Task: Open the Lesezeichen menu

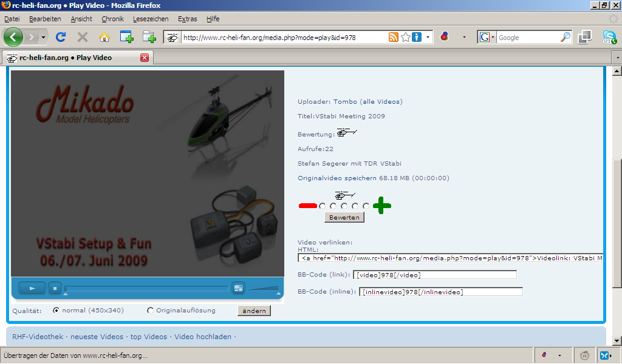Action: (x=151, y=19)
